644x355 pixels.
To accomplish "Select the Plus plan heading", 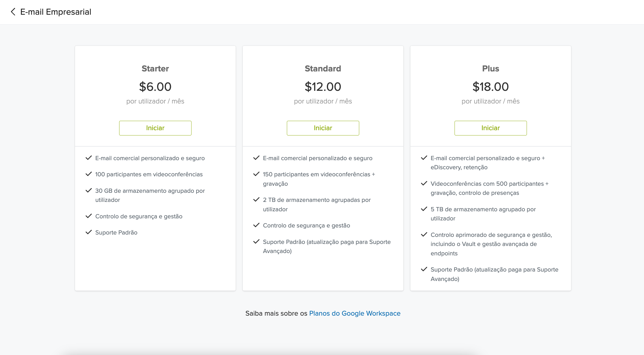I will (x=490, y=68).
